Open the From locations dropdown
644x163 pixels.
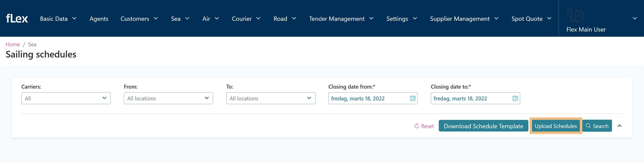point(168,98)
